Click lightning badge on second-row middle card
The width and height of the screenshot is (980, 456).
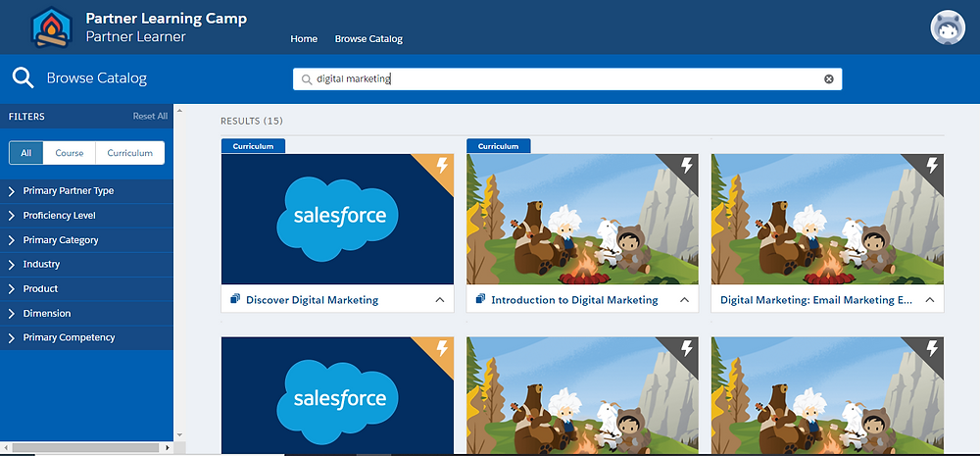click(686, 348)
